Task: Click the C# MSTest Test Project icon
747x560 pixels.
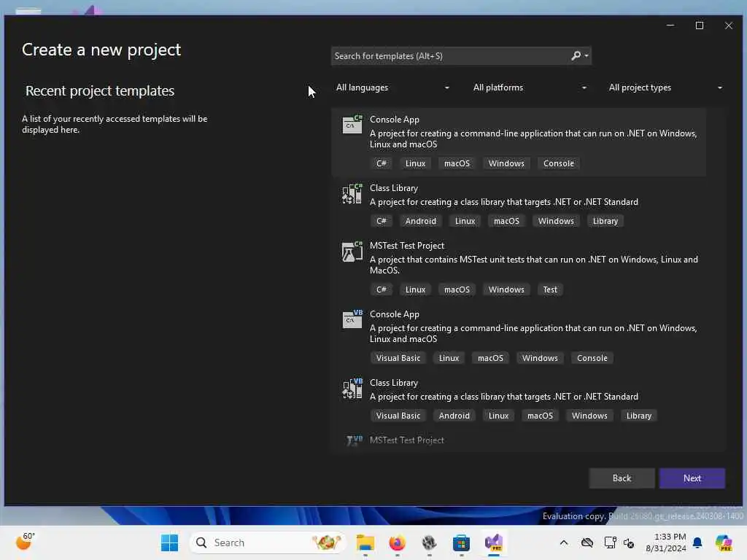Action: click(x=352, y=251)
